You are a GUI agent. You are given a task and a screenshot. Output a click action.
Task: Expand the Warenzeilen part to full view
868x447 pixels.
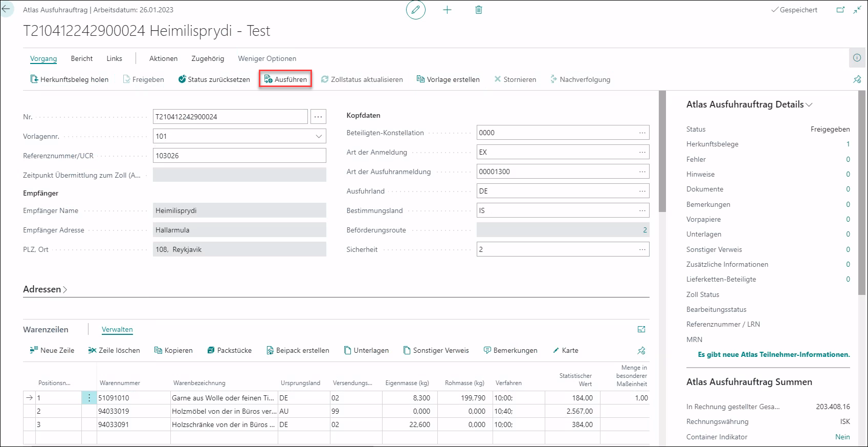coord(641,329)
